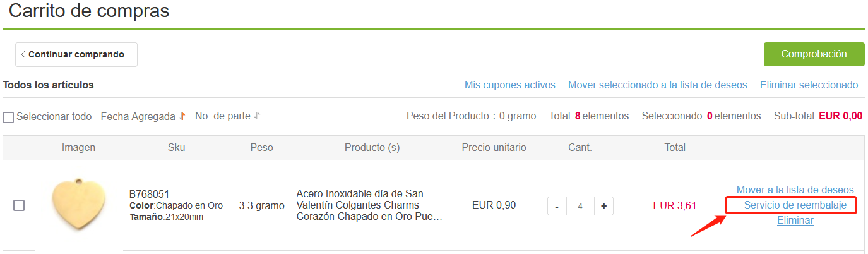Click the quantity input field showing 4
868x254 pixels.
[x=580, y=206]
